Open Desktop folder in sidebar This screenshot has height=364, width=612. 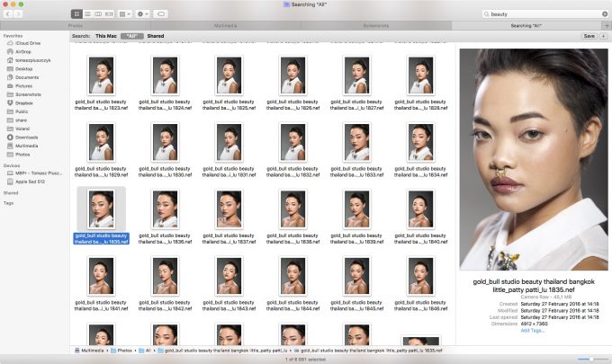pos(23,69)
